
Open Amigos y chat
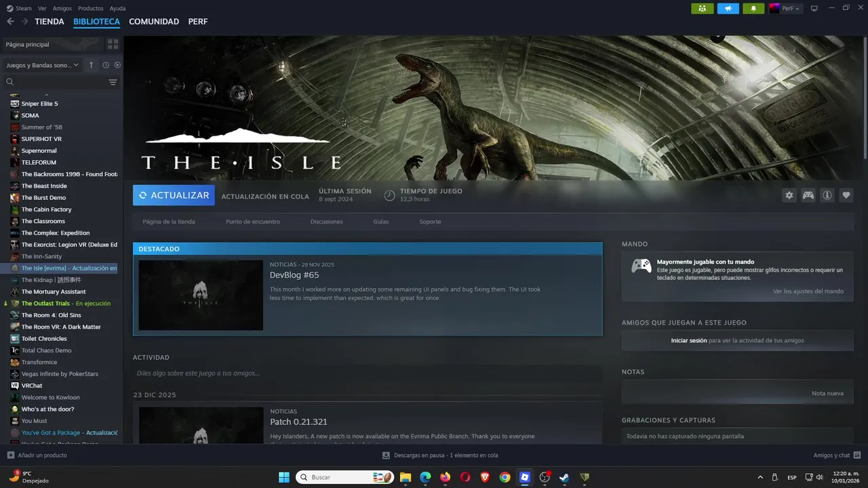(837, 455)
